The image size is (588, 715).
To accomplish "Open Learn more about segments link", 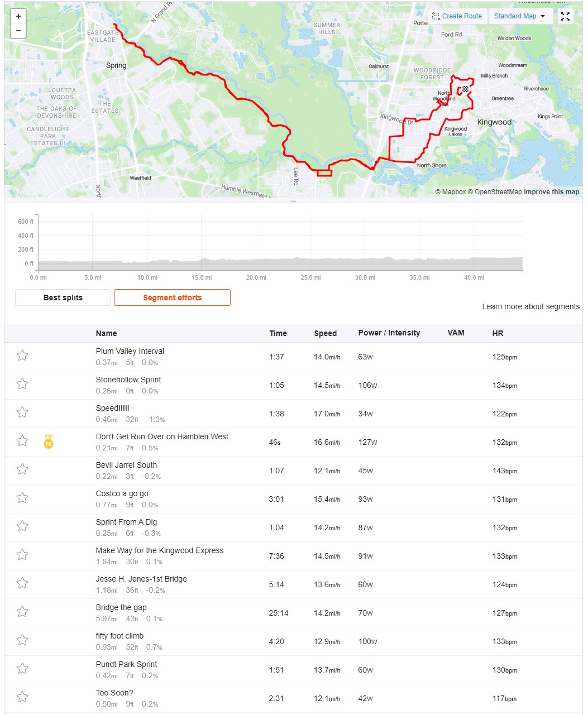I will tap(530, 306).
